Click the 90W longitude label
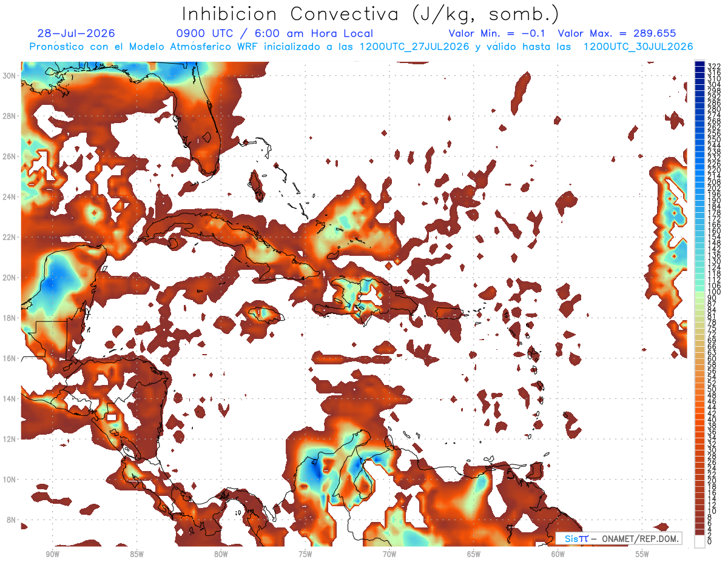728x562 pixels. click(52, 554)
